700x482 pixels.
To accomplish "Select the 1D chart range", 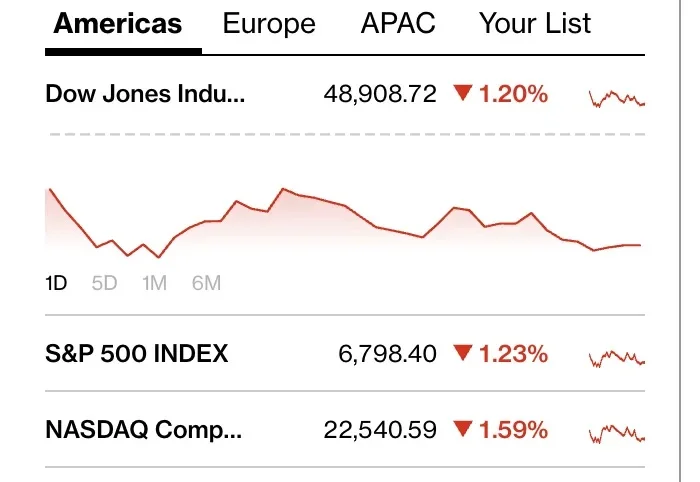I will tap(56, 283).
